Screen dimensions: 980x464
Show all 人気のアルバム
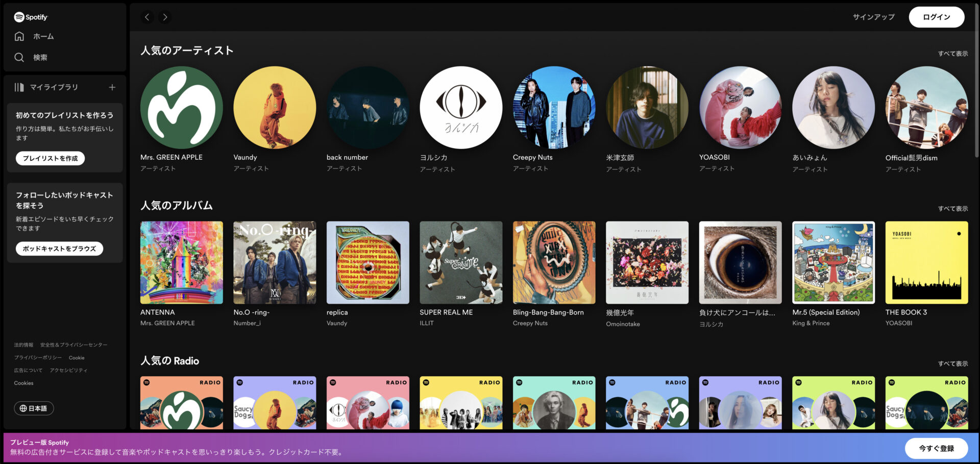[953, 209]
